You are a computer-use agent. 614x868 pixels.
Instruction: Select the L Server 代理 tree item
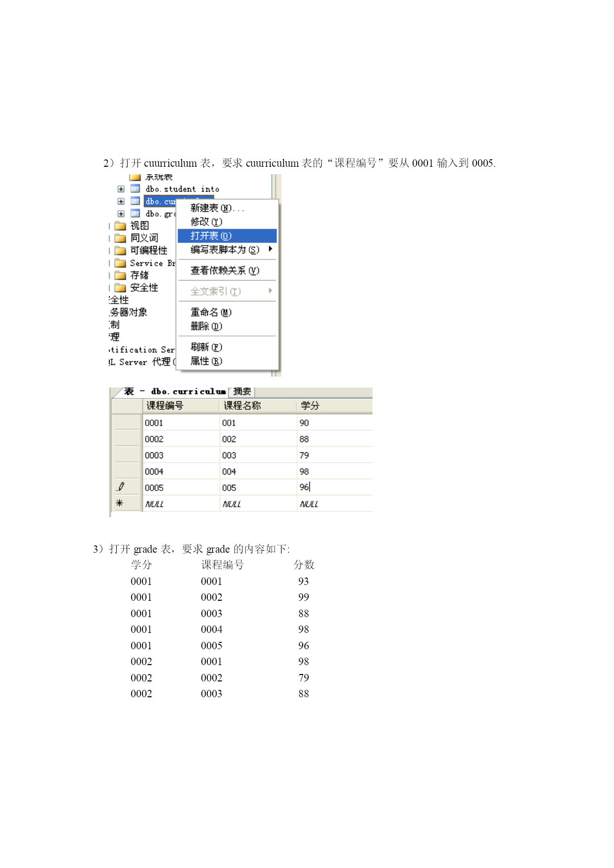click(x=142, y=362)
